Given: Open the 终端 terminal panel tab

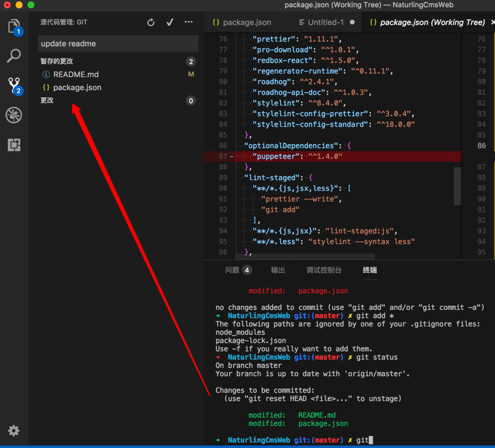Looking at the screenshot, I should [x=369, y=270].
